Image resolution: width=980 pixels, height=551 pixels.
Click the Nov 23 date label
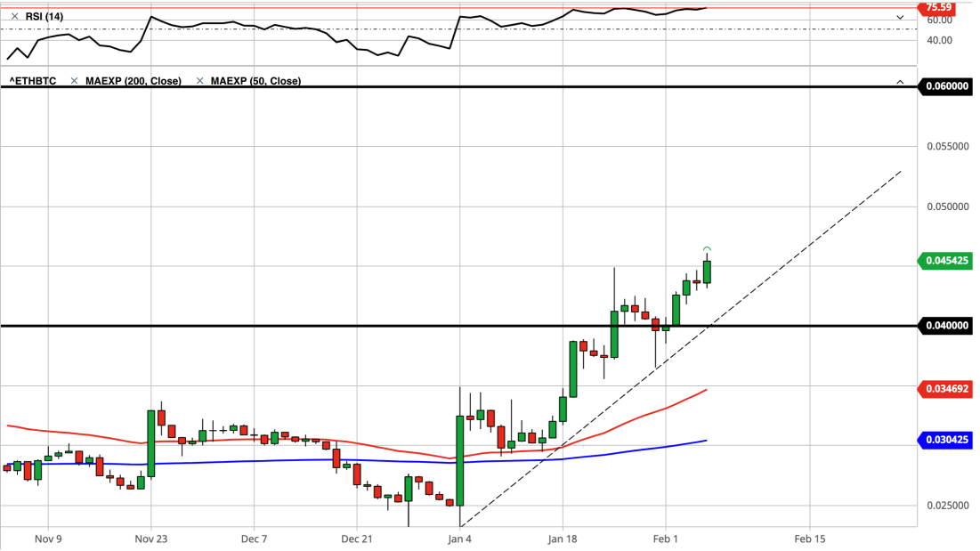point(150,539)
